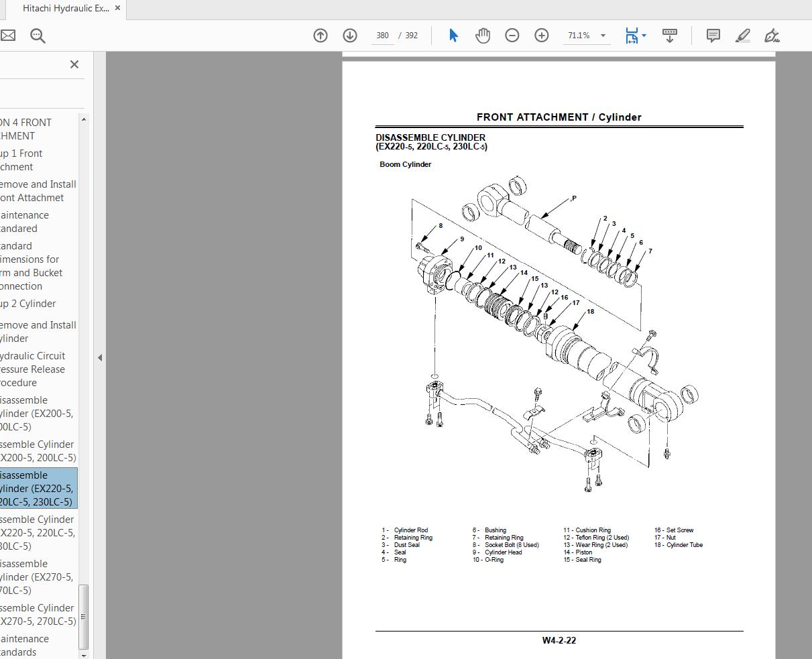Open the zoom percentage dropdown
This screenshot has width=812, height=659.
pyautogui.click(x=602, y=36)
